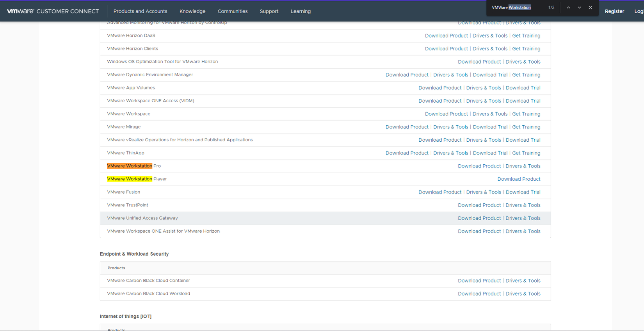Get Training for VMware Horizon DaaS
This screenshot has width=644, height=331.
[x=526, y=36]
